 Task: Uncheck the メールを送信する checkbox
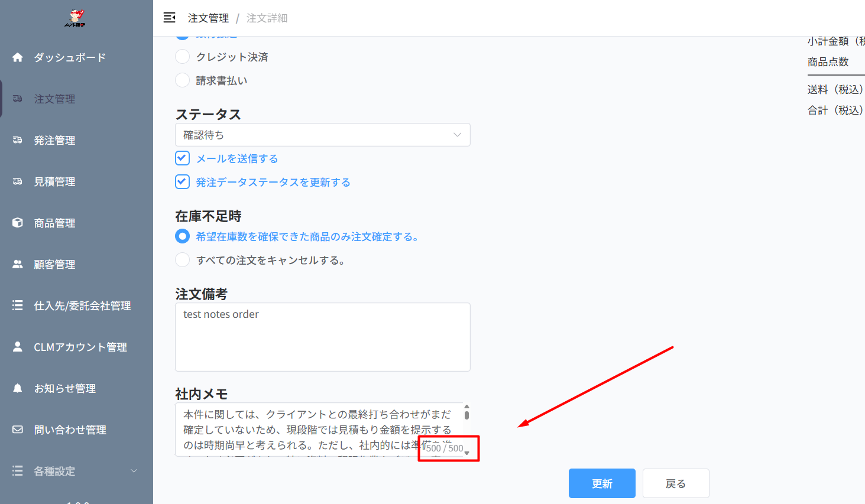[182, 158]
